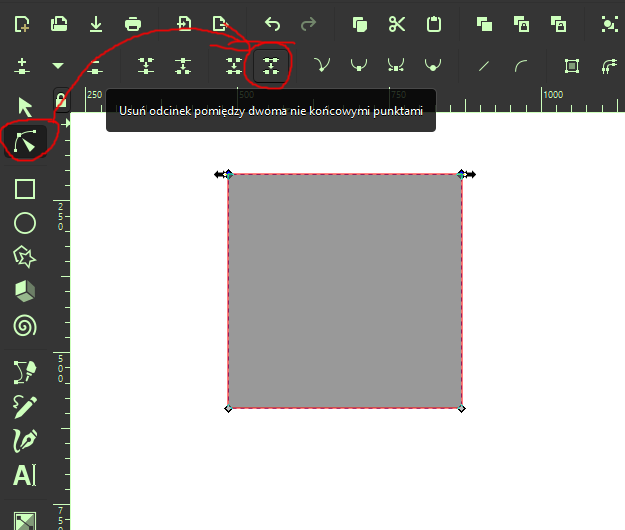Make the selected nodes smooth
This screenshot has width=625, height=530.
pyautogui.click(x=359, y=65)
